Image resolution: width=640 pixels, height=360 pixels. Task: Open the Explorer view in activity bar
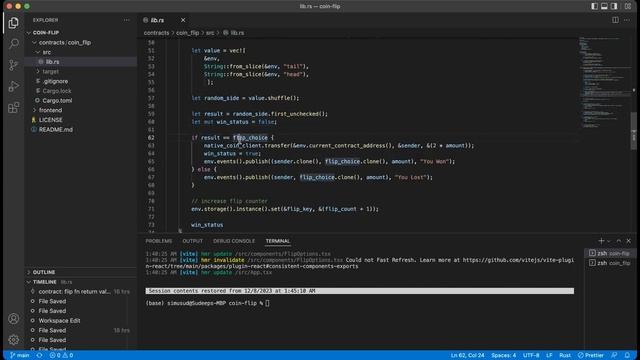point(13,23)
